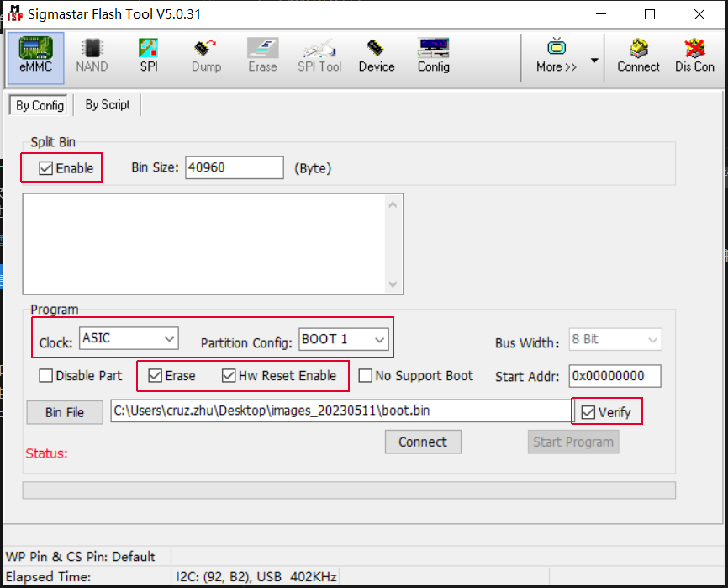
Task: Toggle the Split Bin Enable checkbox
Action: pyautogui.click(x=45, y=168)
